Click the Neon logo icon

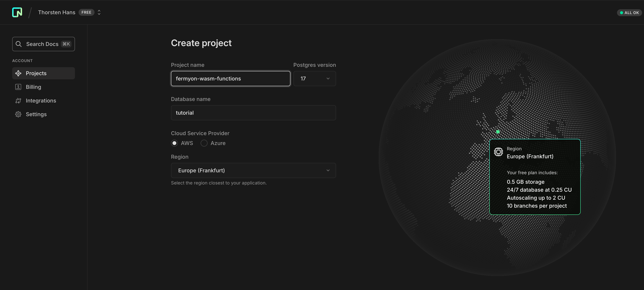coord(17,12)
